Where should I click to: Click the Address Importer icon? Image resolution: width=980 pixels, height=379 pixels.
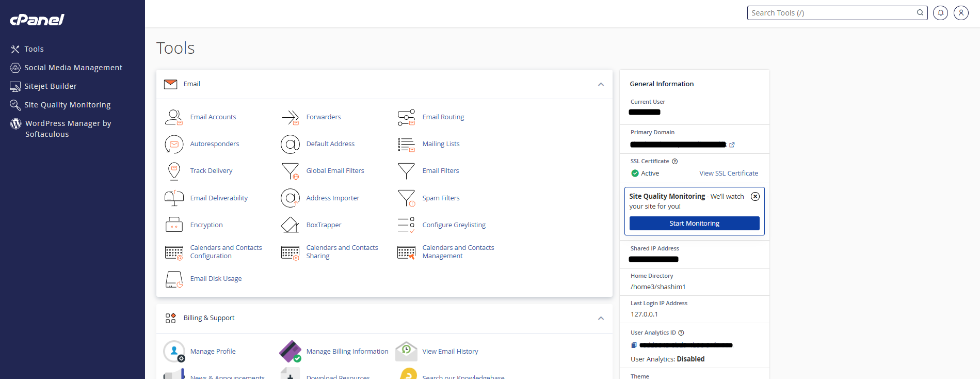(x=290, y=198)
